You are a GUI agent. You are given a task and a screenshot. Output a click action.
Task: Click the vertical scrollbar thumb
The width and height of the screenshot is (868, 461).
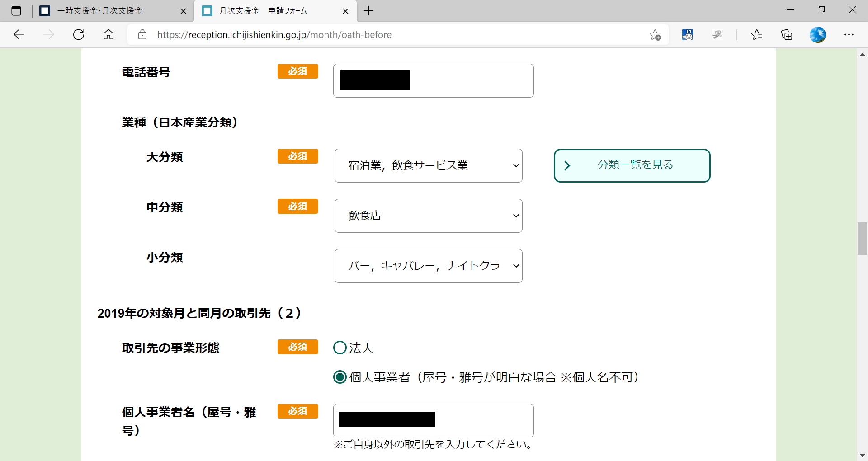[x=862, y=239]
